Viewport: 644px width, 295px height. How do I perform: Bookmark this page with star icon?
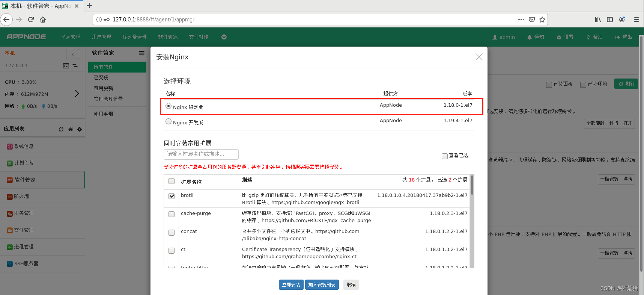(x=542, y=20)
